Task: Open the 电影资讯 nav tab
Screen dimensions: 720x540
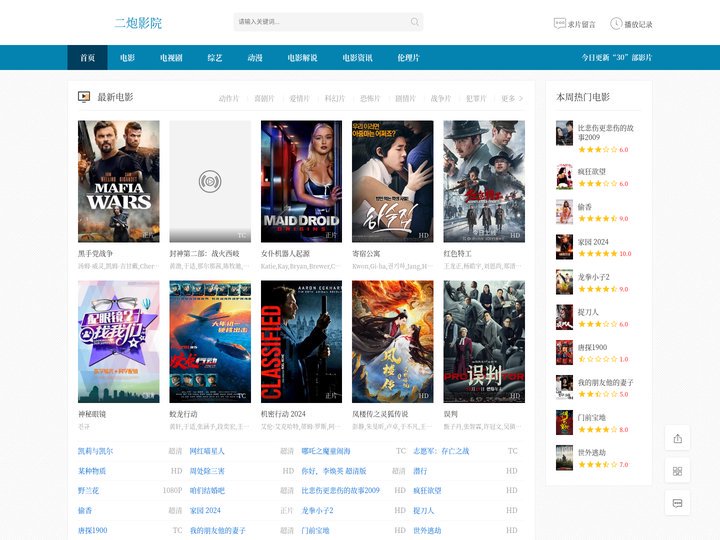Action: [x=357, y=57]
